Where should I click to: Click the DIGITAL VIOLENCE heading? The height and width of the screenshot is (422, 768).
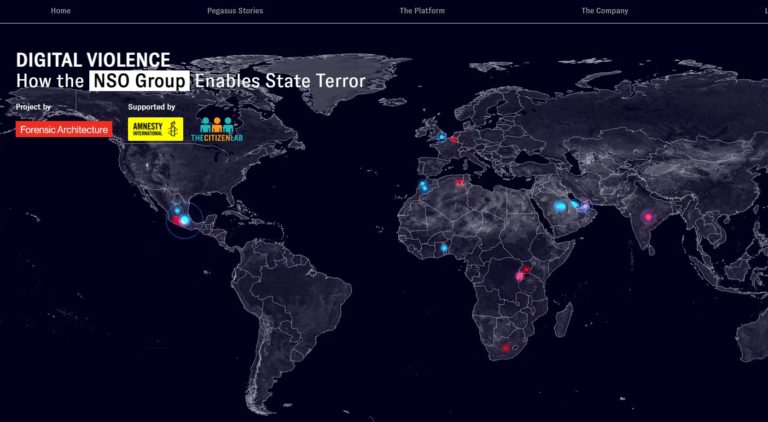tap(93, 60)
